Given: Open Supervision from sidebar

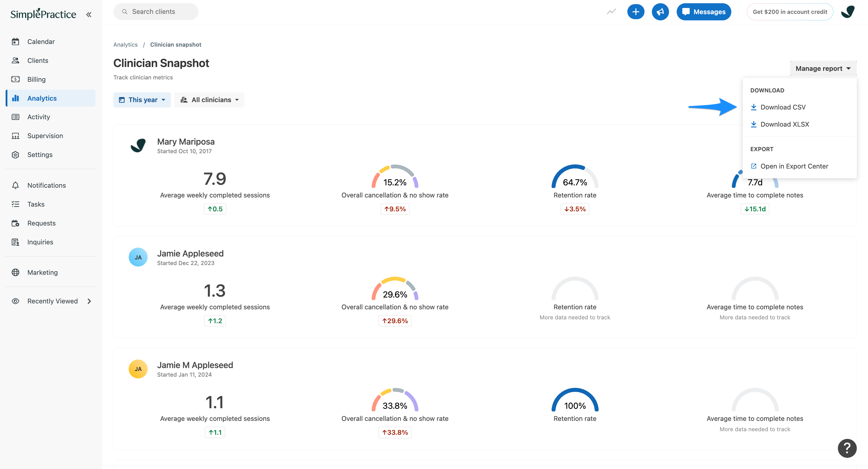Looking at the screenshot, I should point(50,136).
